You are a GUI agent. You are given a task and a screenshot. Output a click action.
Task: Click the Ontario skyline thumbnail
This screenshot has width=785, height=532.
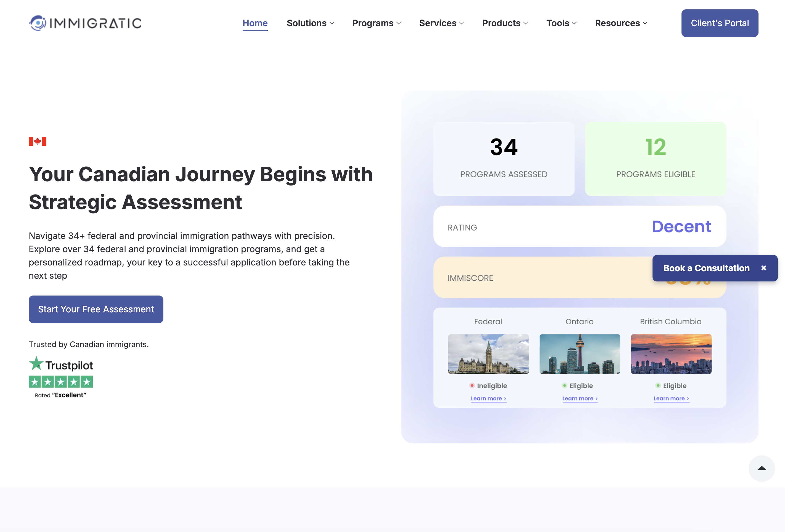click(580, 354)
